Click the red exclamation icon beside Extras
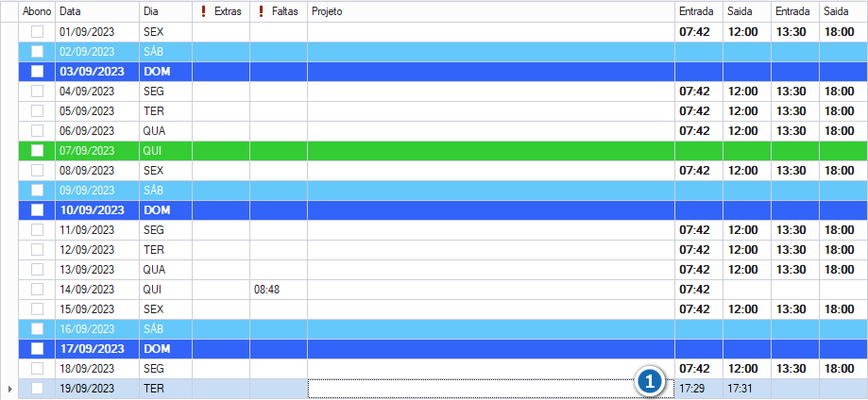 [204, 11]
